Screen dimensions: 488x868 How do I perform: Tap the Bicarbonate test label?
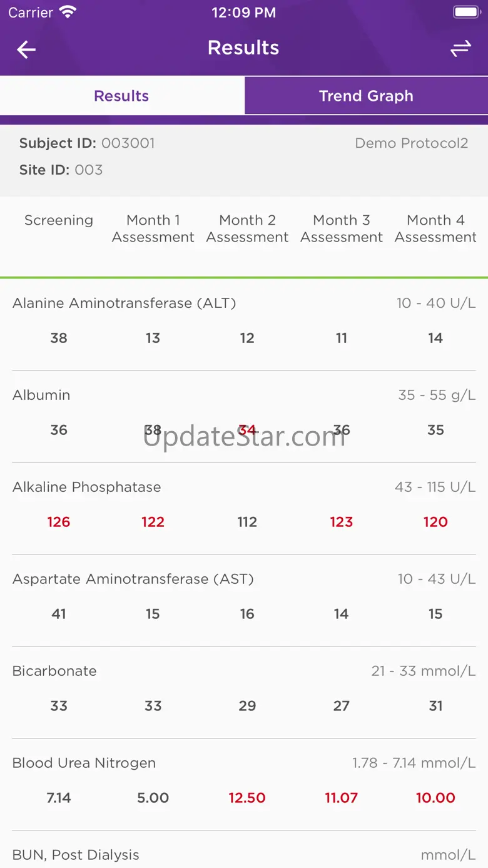[x=54, y=671]
